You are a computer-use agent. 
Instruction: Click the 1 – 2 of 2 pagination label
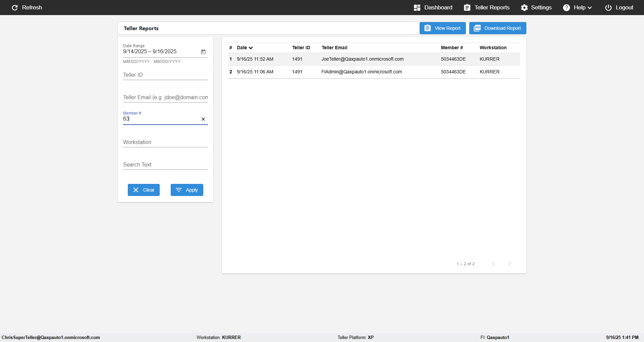pos(466,264)
